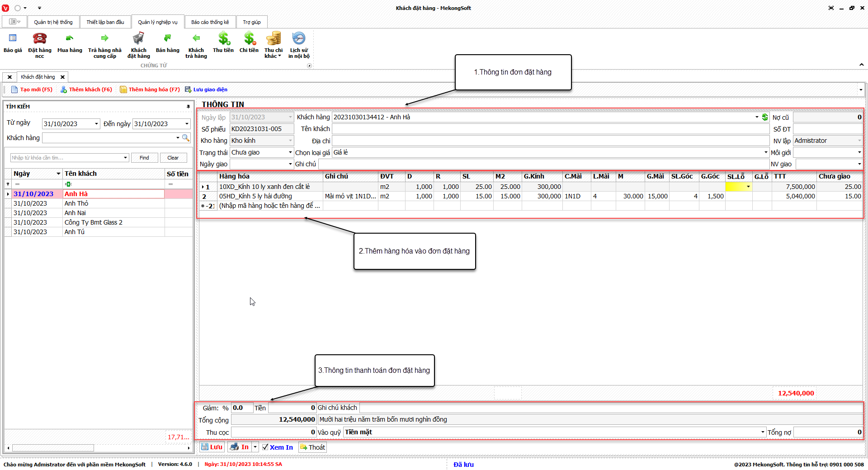Open the Thu chi khác coins menu

pyautogui.click(x=274, y=44)
